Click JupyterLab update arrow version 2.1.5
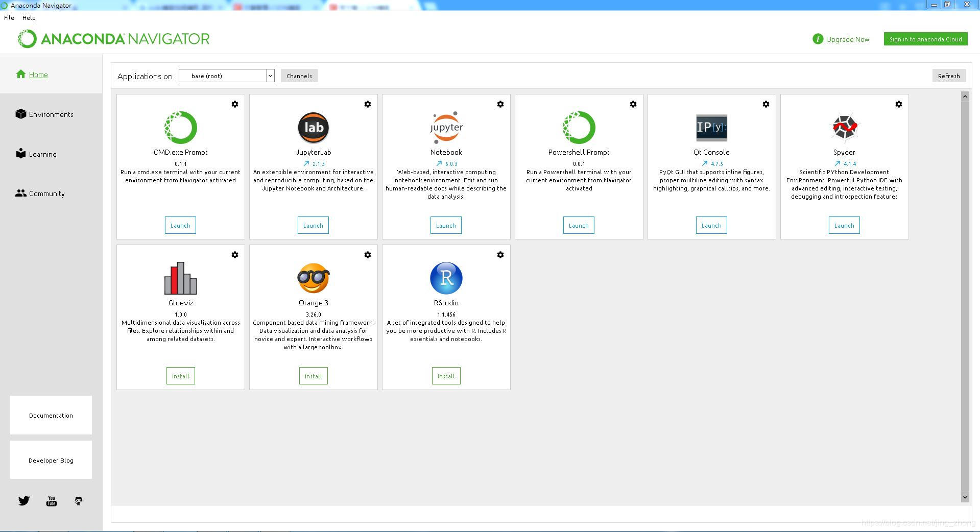 click(x=314, y=164)
